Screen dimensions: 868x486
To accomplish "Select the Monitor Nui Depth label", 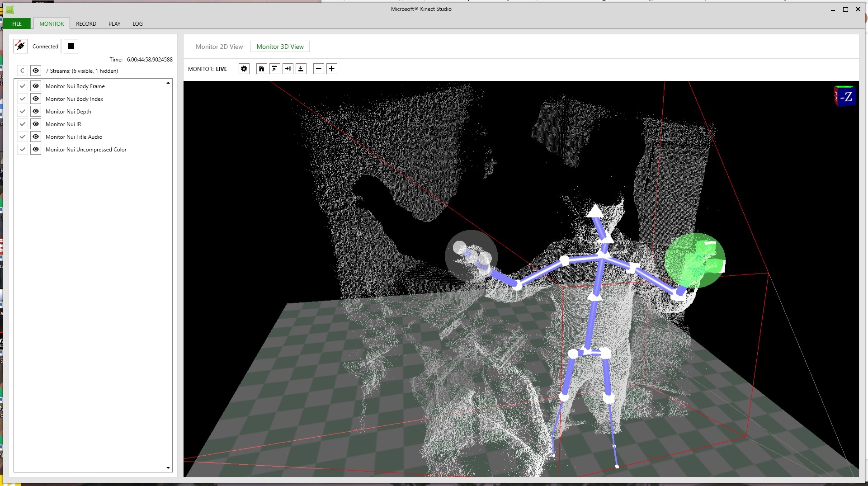I will (68, 111).
